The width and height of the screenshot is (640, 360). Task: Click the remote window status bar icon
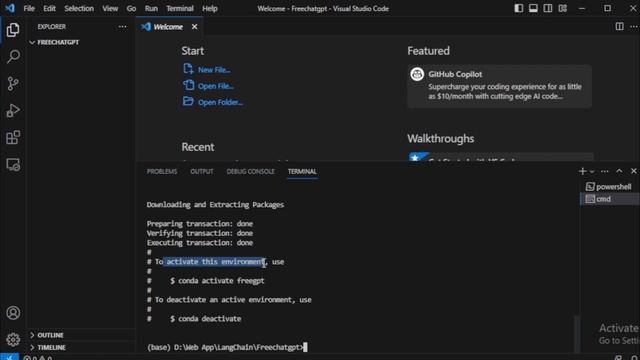9,357
